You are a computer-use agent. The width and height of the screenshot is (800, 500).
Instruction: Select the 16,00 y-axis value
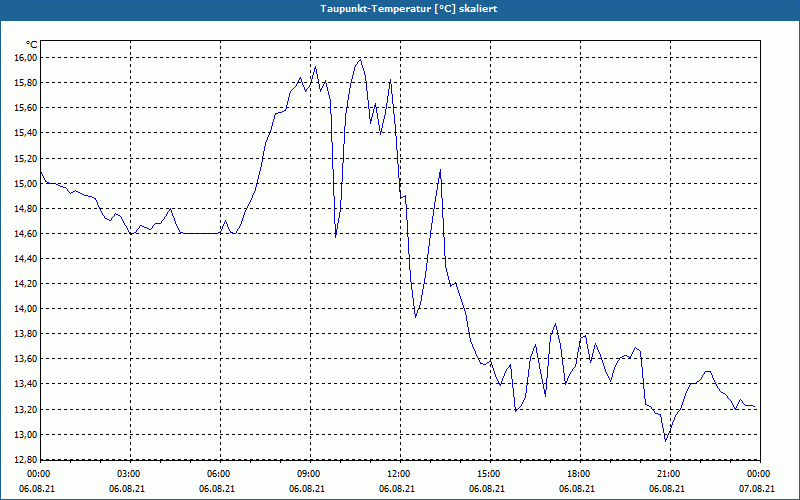click(28, 58)
